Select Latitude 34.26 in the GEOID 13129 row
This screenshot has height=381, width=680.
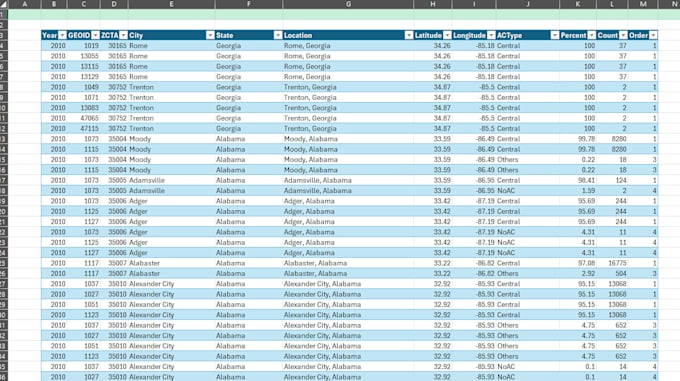[432, 77]
